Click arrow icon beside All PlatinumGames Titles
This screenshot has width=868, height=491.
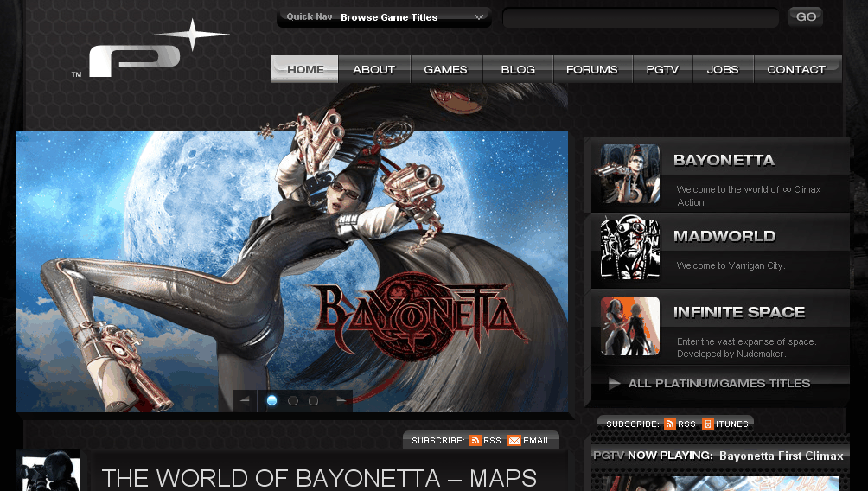[614, 383]
